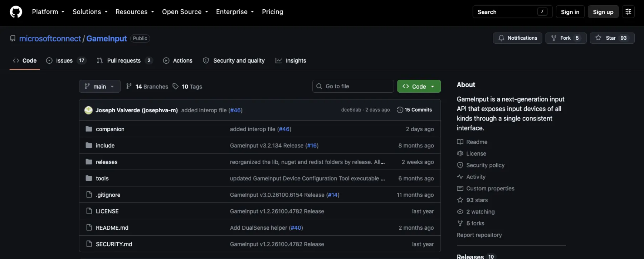Viewport: 644px width, 259px height.
Task: Click the branch icon beside 14 Branches
Action: pos(129,87)
